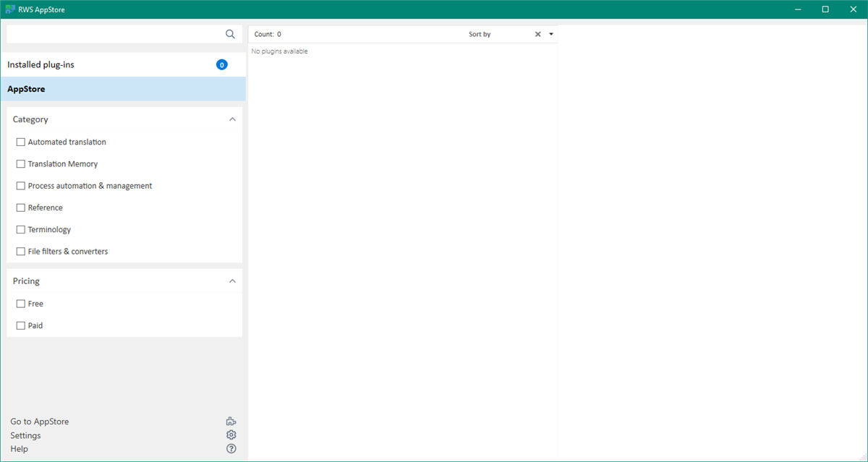868x462 pixels.
Task: Click the installed plug-ins count badge
Action: tap(221, 64)
